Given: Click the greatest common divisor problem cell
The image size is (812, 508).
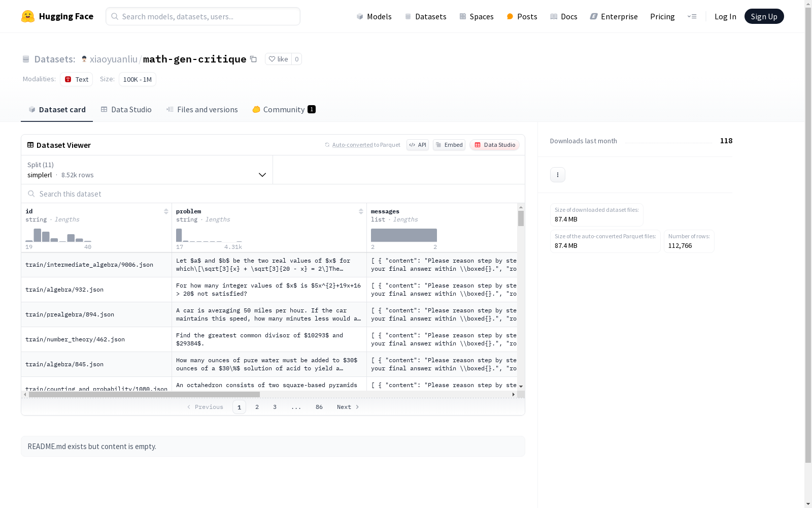Looking at the screenshot, I should click(269, 339).
